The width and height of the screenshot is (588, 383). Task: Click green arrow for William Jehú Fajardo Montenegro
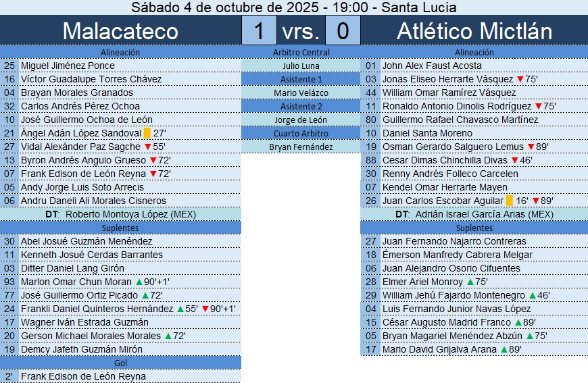point(532,295)
